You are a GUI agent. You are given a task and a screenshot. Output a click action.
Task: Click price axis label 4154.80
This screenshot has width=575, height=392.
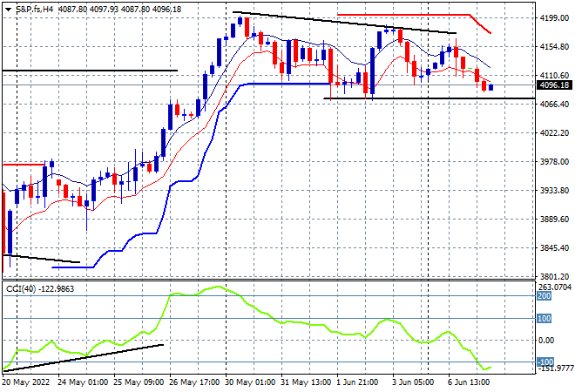click(554, 47)
